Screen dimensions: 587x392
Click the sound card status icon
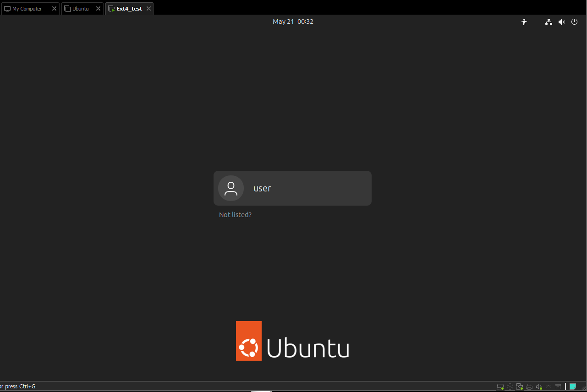tap(539, 387)
